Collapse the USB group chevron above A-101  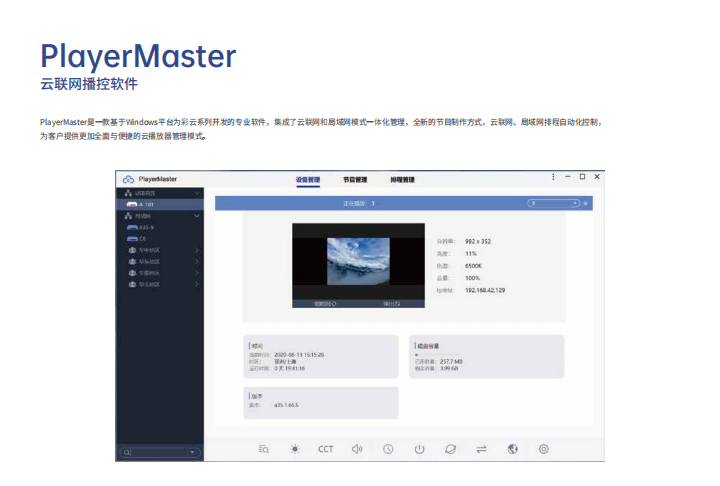click(x=197, y=193)
